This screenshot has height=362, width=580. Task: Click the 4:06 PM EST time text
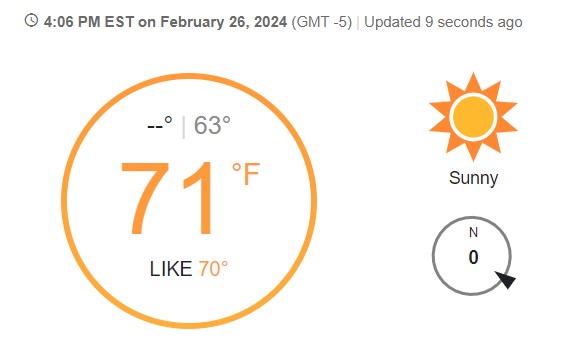click(x=89, y=22)
